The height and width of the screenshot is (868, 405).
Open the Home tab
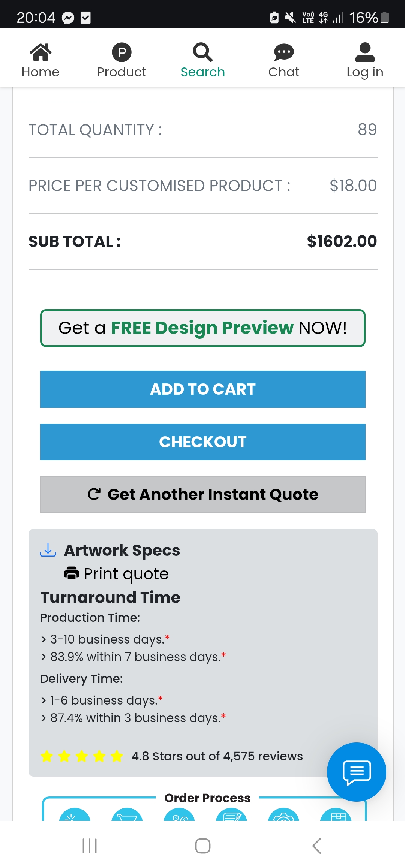coord(40,60)
